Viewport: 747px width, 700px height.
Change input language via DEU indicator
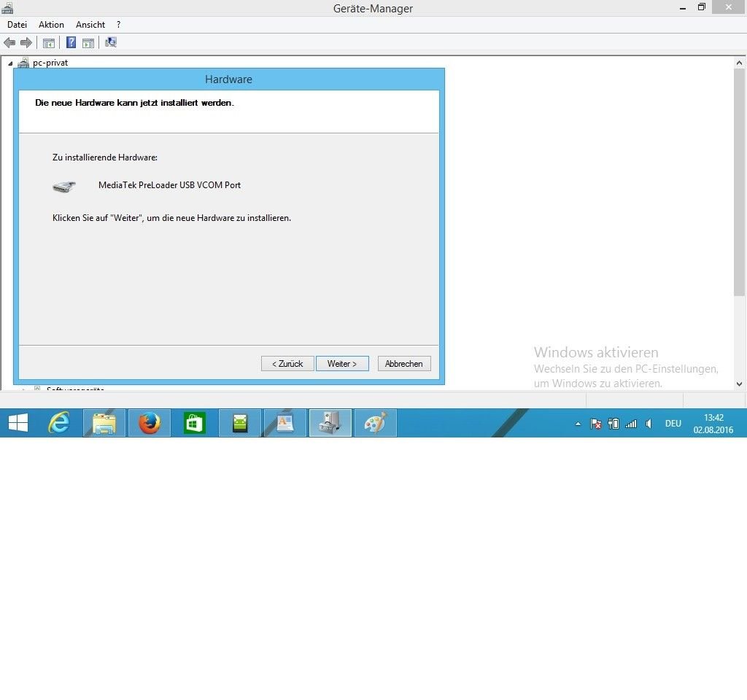tap(673, 424)
